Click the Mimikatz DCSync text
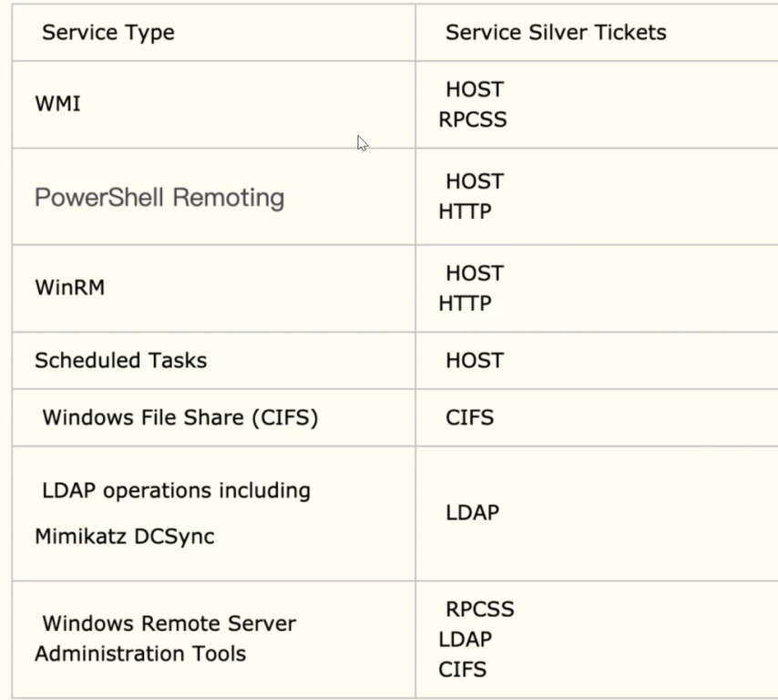The width and height of the screenshot is (778, 700). [x=124, y=536]
